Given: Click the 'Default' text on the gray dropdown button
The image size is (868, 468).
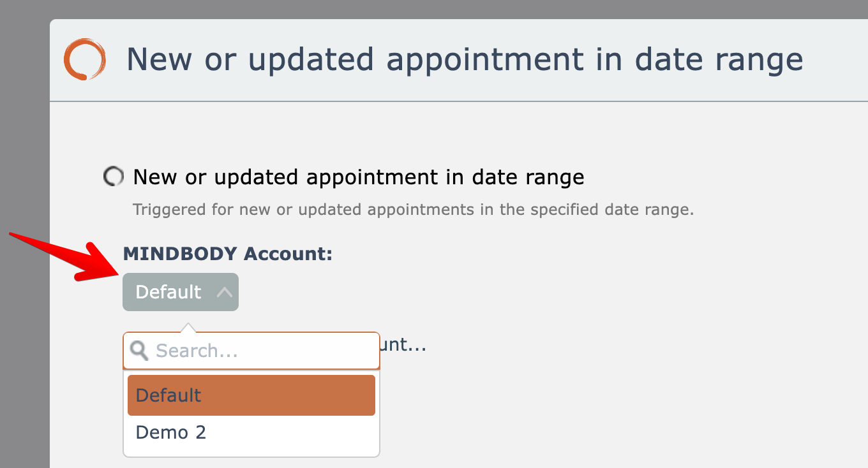Looking at the screenshot, I should [x=168, y=292].
